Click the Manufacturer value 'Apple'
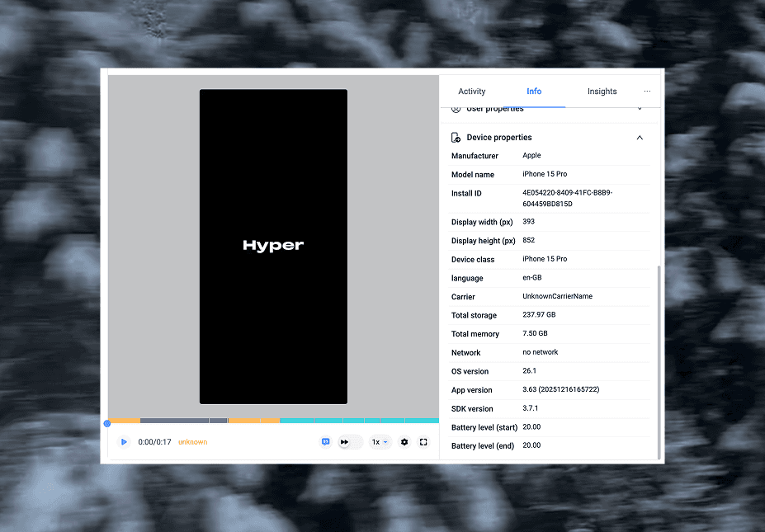Viewport: 765px width, 532px height. 531,155
